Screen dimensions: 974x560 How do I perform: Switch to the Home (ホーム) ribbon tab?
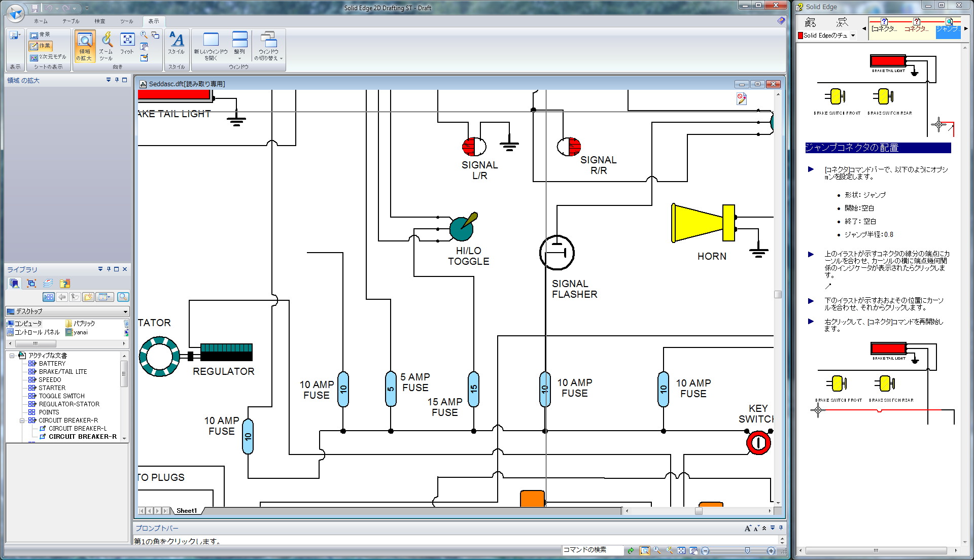click(41, 21)
